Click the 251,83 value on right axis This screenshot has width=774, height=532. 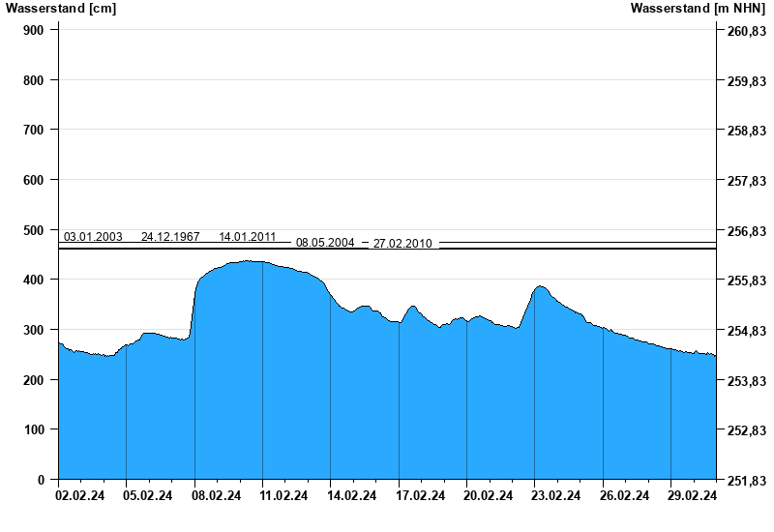pyautogui.click(x=747, y=481)
